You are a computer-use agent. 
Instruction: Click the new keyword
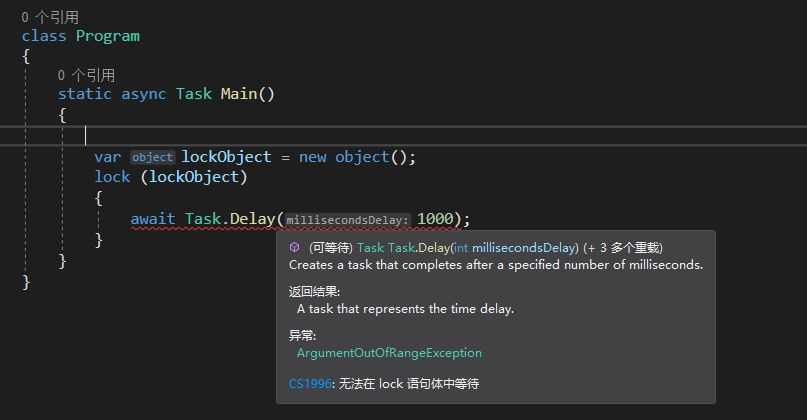(312, 157)
